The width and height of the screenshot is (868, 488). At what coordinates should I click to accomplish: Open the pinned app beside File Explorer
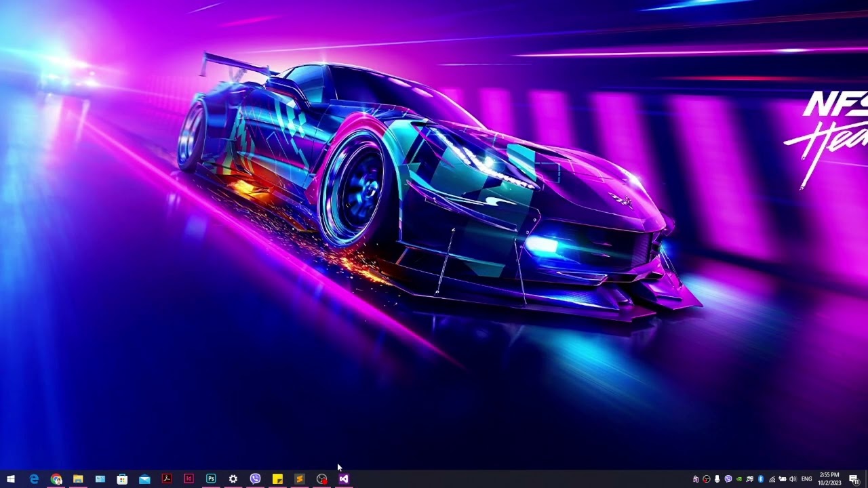click(100, 479)
